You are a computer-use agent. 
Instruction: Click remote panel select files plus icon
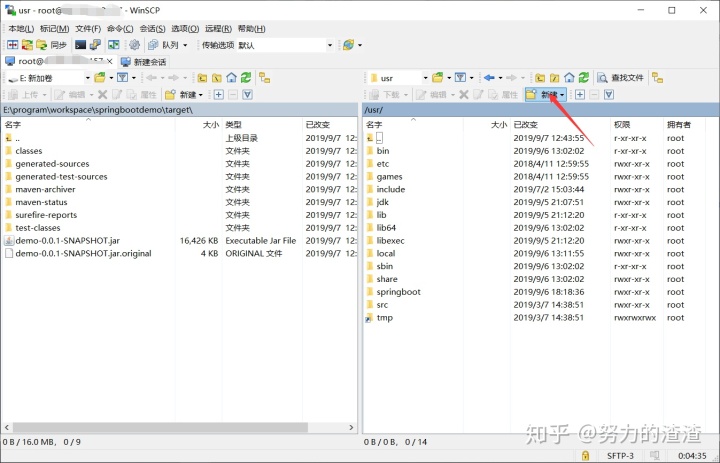click(x=580, y=95)
